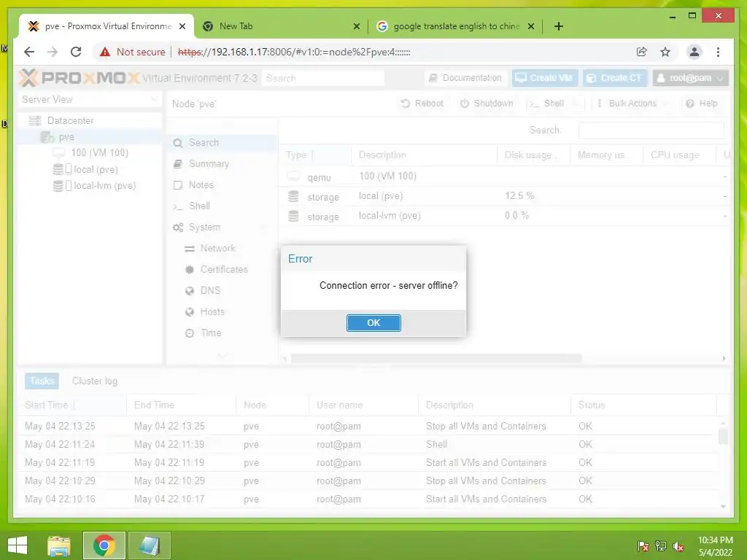Click Reboot node button
The height and width of the screenshot is (560, 747).
pyautogui.click(x=422, y=104)
